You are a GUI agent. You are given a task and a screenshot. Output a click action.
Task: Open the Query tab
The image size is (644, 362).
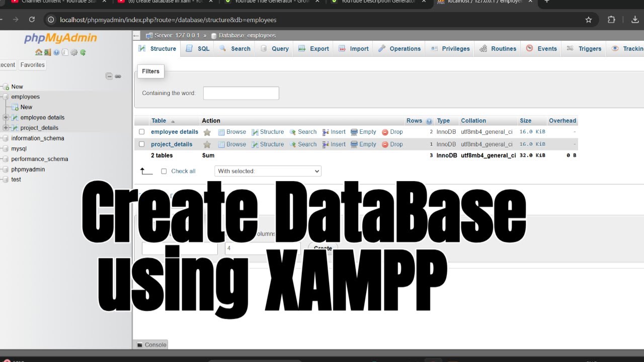pos(275,49)
